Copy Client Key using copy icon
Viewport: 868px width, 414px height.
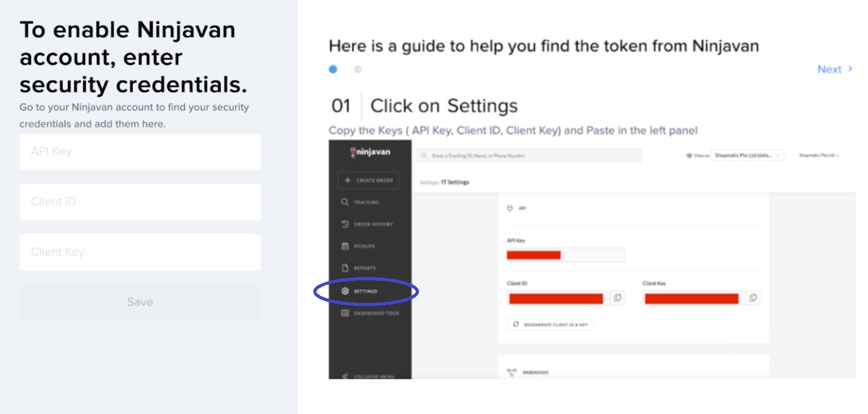(753, 298)
